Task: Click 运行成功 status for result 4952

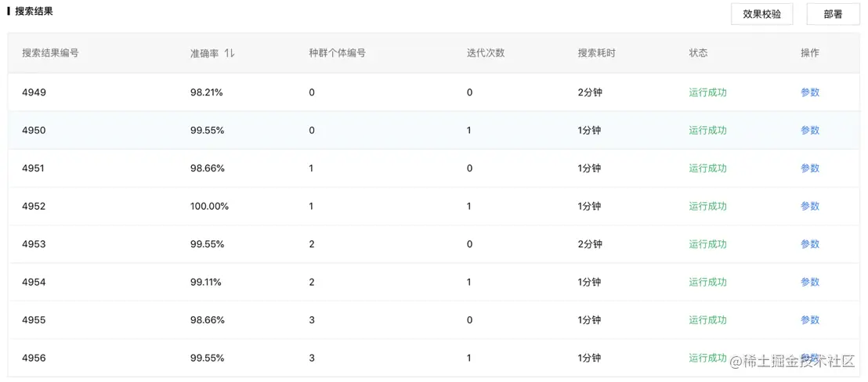Action: 707,207
